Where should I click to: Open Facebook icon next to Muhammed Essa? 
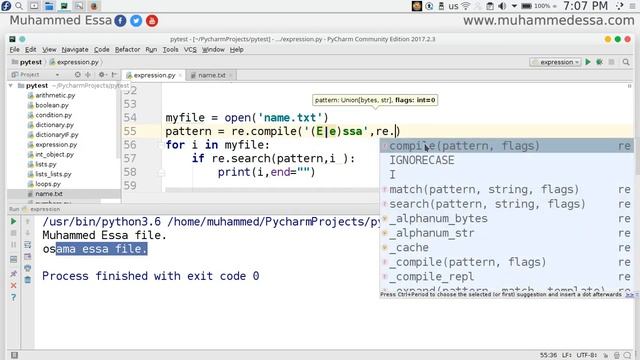click(x=120, y=21)
